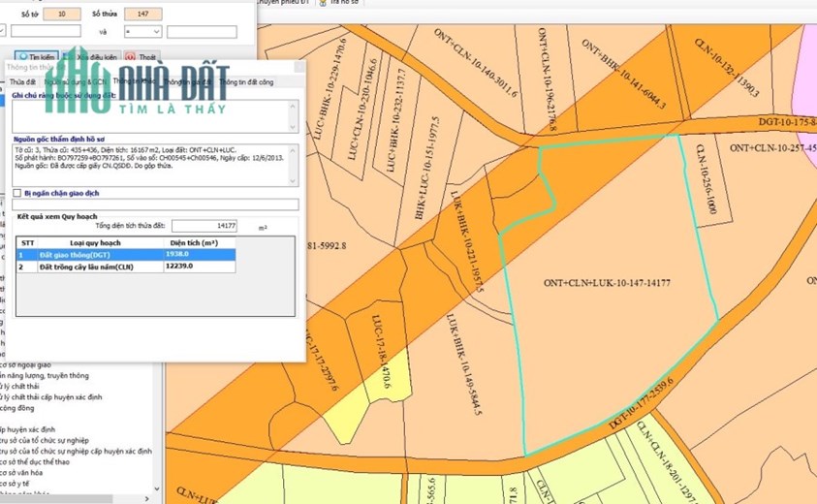Click the Trả hồ sơ toolbar icon
817x504 pixels.
[323, 3]
